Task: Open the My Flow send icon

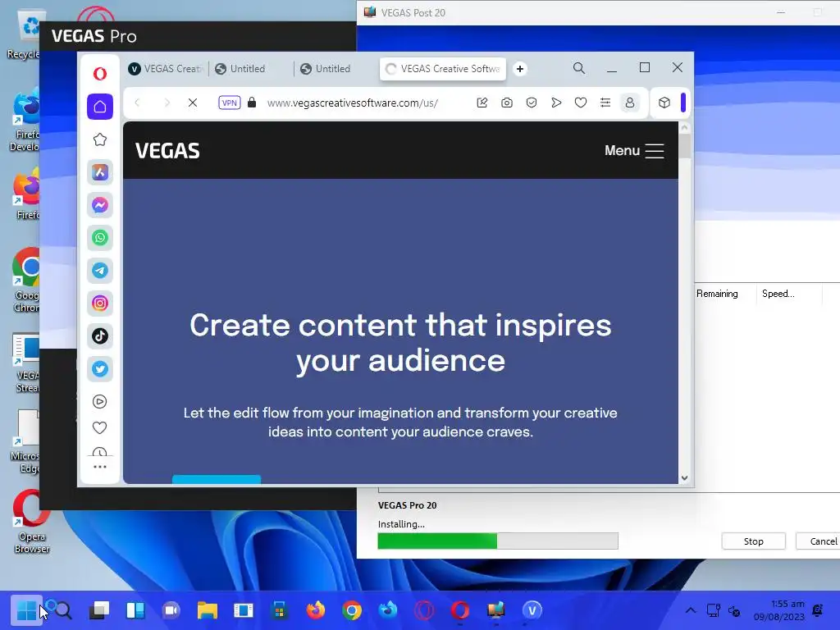Action: [556, 103]
